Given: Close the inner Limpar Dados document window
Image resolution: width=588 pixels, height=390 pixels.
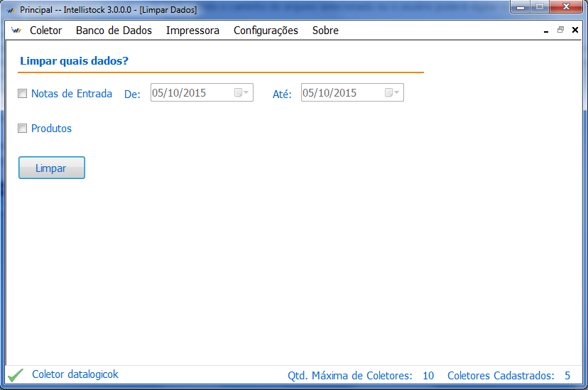Looking at the screenshot, I should [575, 30].
